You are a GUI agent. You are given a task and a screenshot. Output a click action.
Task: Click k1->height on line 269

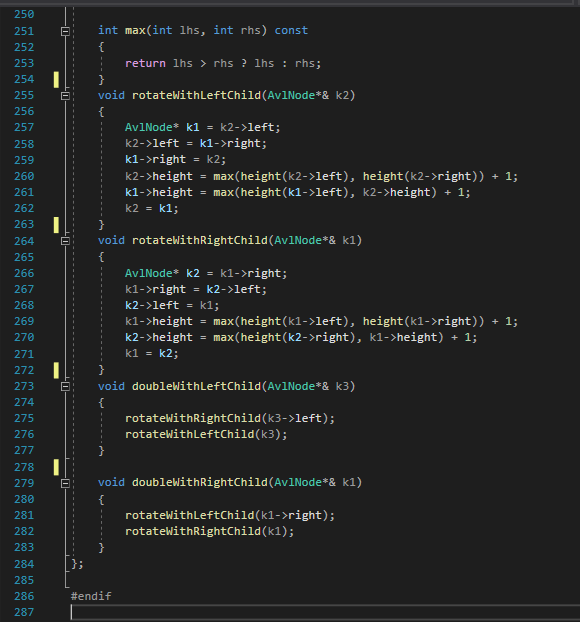point(159,321)
